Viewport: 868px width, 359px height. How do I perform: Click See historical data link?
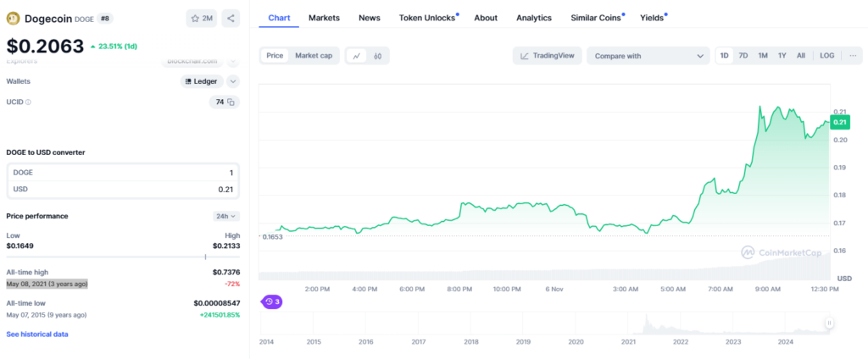37,334
